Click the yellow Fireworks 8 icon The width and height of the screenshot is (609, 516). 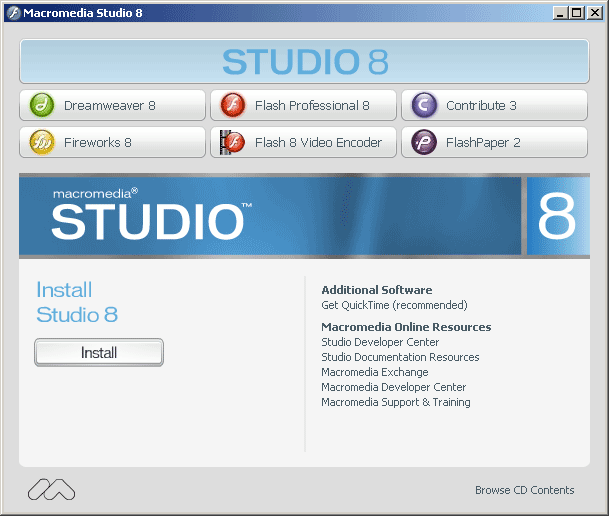point(41,142)
